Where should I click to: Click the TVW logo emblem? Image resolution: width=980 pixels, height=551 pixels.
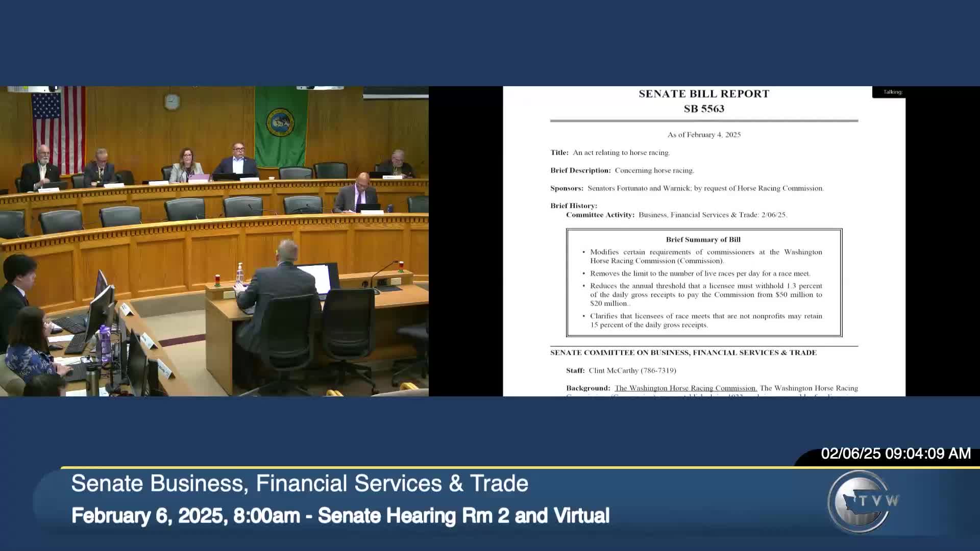coord(861,502)
